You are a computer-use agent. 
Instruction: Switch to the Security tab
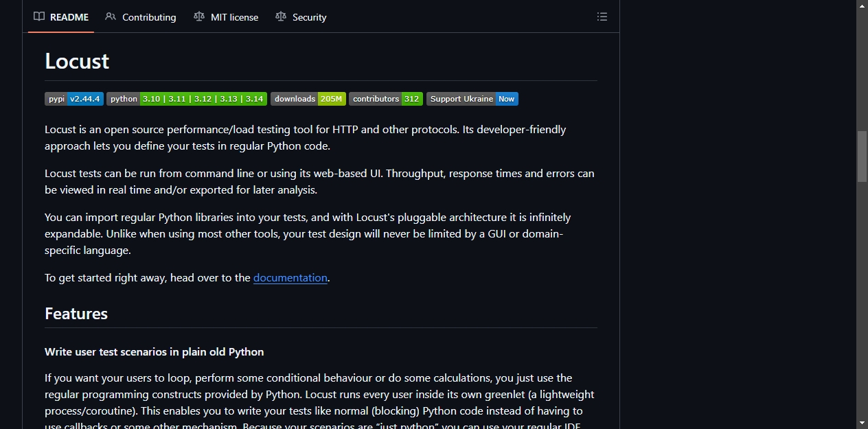301,17
